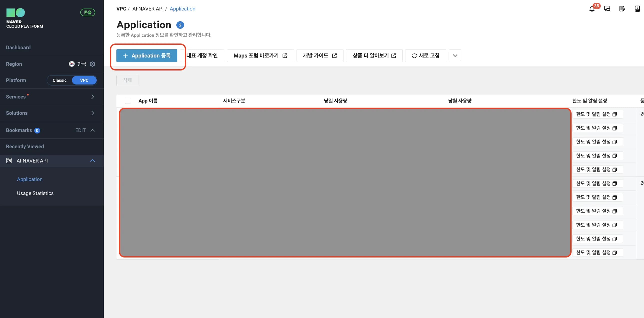The image size is (644, 318).
Task: Select the VPC platform toggle
Action: 84,80
